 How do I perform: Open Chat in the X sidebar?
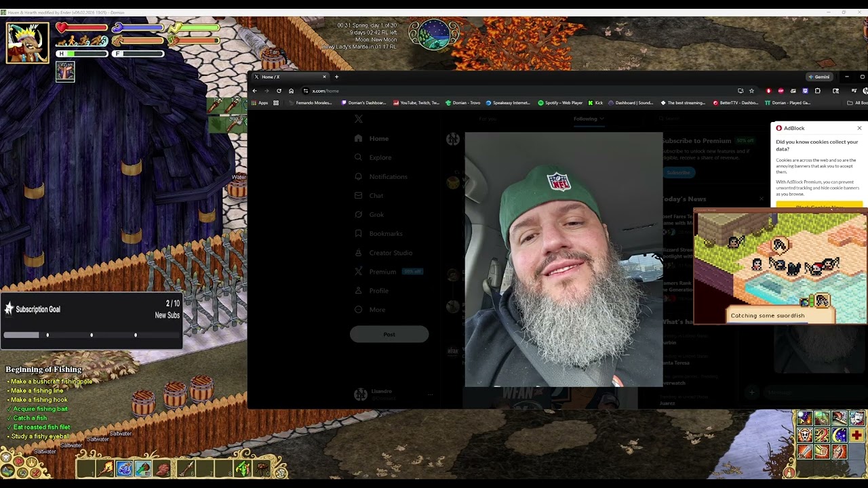tap(369, 195)
